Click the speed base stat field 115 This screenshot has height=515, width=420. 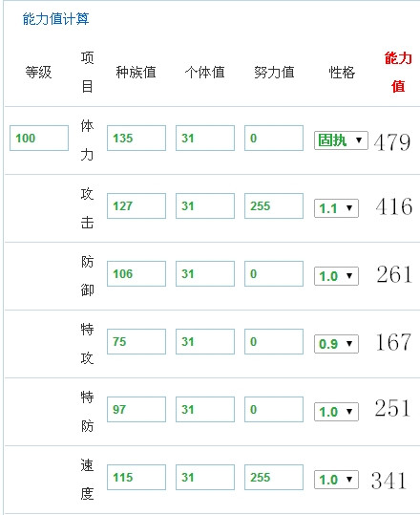click(x=136, y=477)
